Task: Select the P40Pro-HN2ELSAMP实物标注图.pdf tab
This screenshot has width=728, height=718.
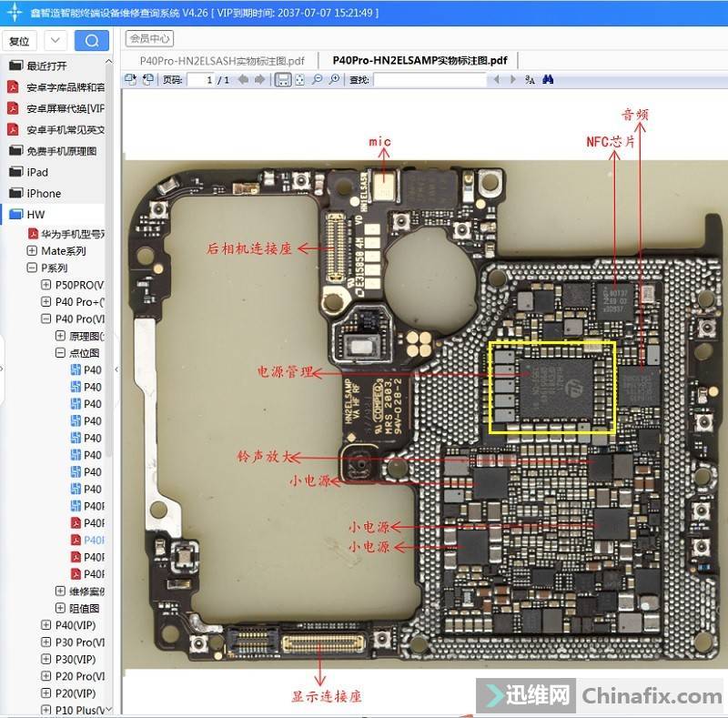Action: click(420, 60)
